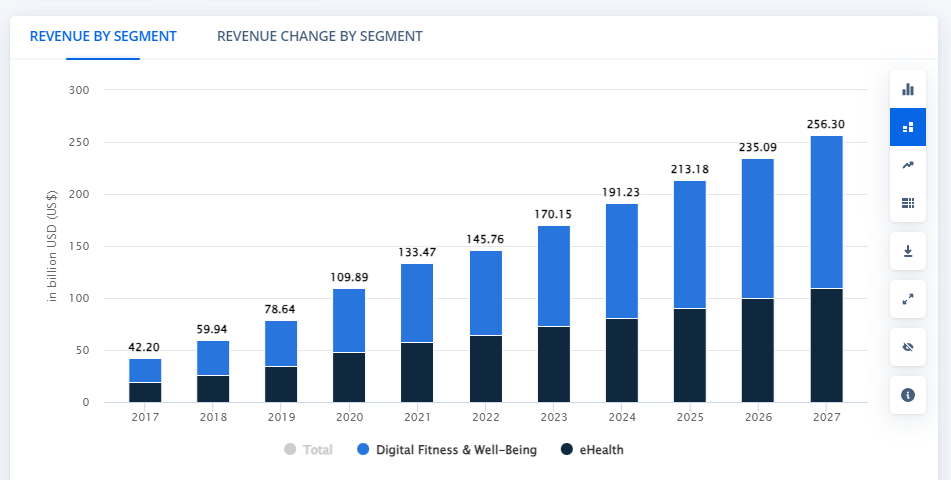This screenshot has height=480, width=951.
Task: Select the 2018 Digital Fitness blue segment
Action: [x=213, y=358]
